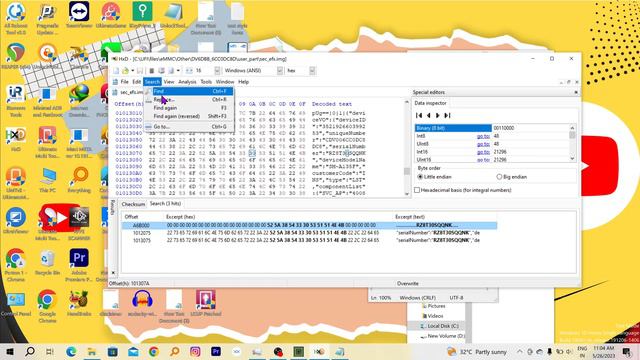
Task: Switch to the Checksum results tab
Action: (133, 204)
